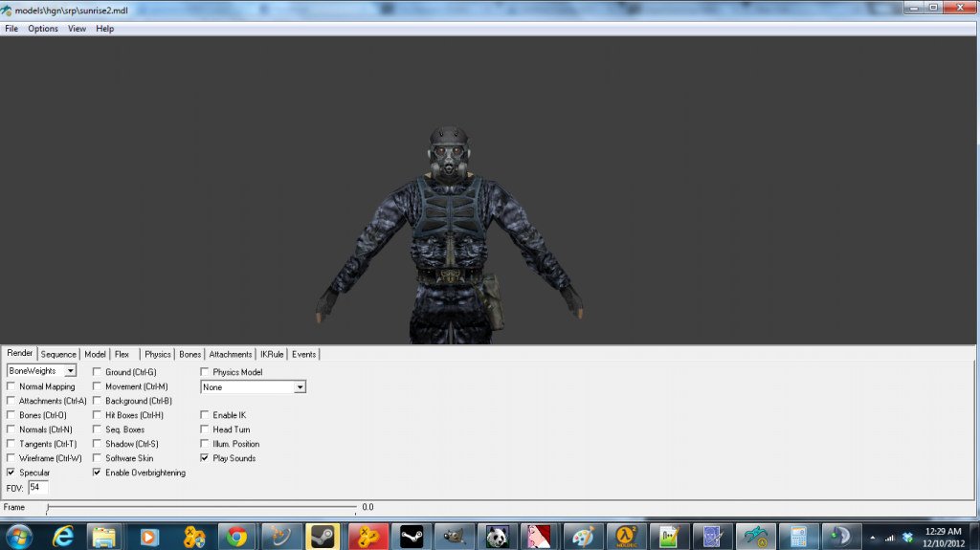The image size is (980, 550).
Task: Open the File menu
Action: (11, 29)
